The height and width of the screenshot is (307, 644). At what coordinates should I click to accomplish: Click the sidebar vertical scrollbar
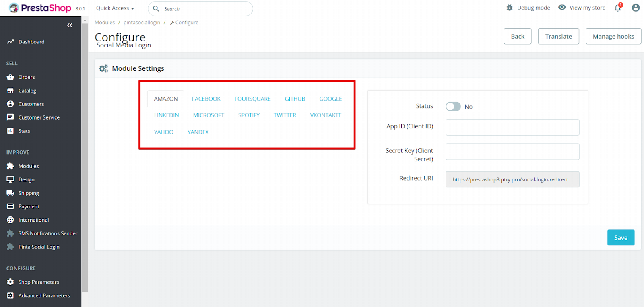[x=85, y=157]
